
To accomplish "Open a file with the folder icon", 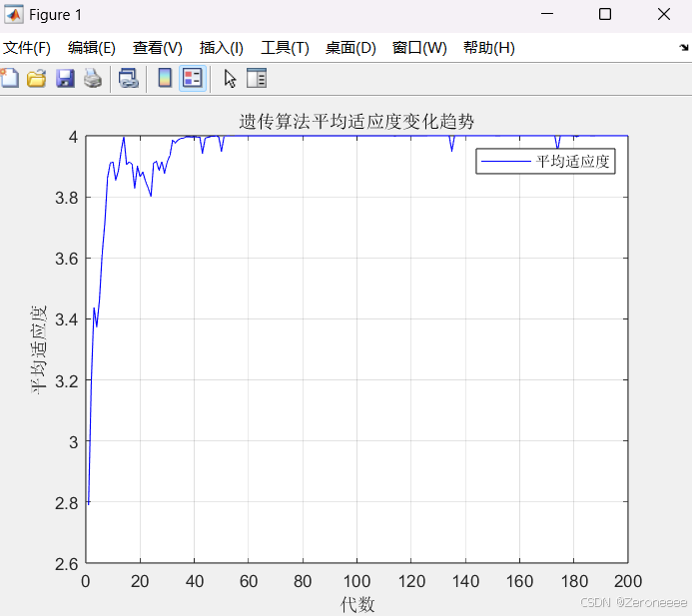I will point(37,79).
